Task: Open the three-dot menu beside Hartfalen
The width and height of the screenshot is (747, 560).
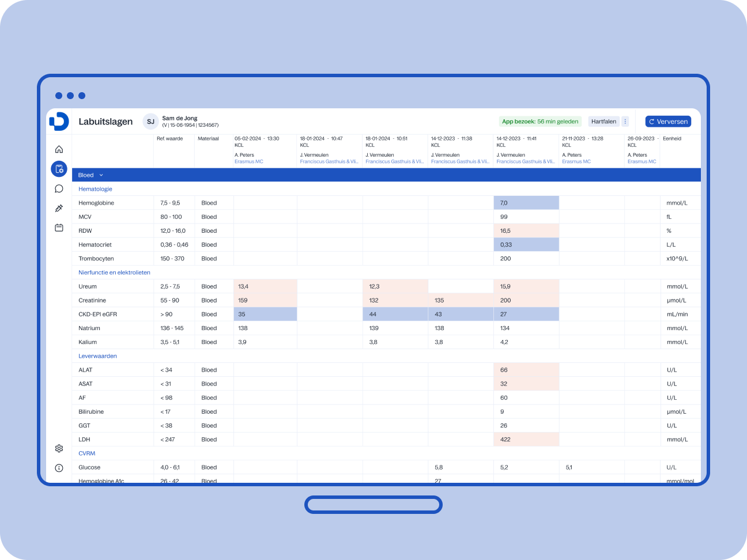Action: pos(625,122)
